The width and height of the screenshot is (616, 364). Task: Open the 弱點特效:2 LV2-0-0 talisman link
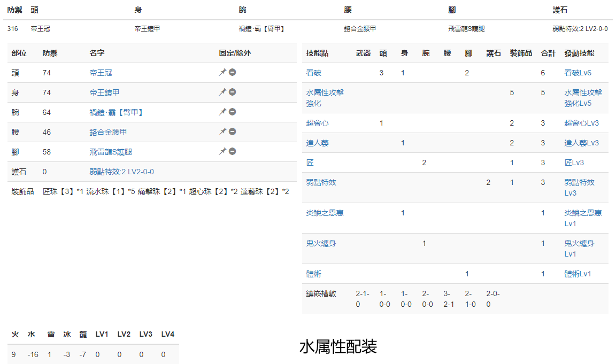[121, 172]
